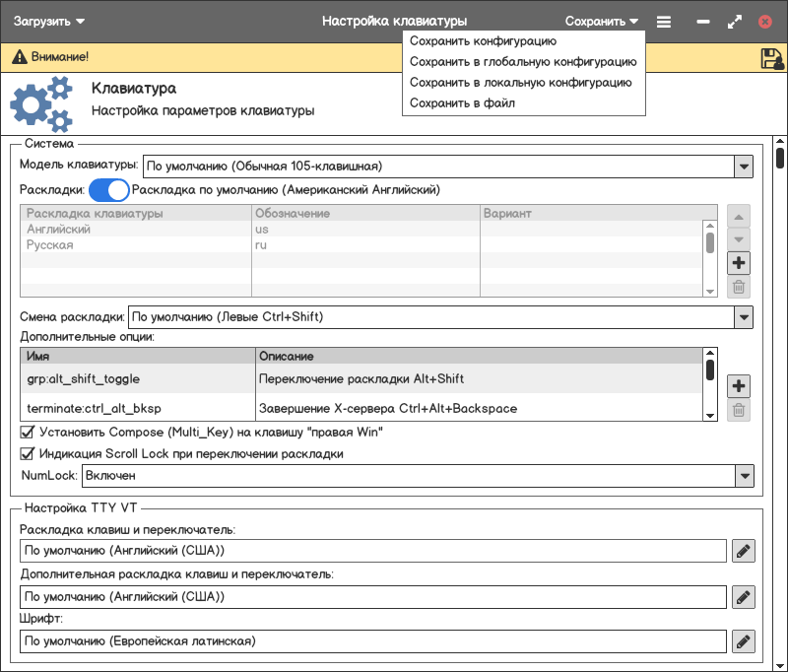The width and height of the screenshot is (788, 672).
Task: Disable Scroll Lock indication checkbox
Action: (x=28, y=454)
